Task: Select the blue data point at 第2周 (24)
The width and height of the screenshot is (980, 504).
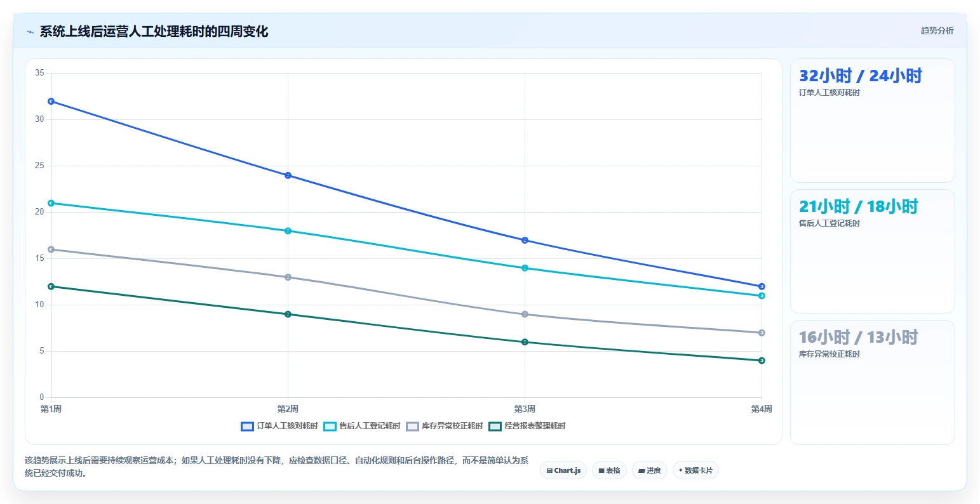Action: point(288,175)
